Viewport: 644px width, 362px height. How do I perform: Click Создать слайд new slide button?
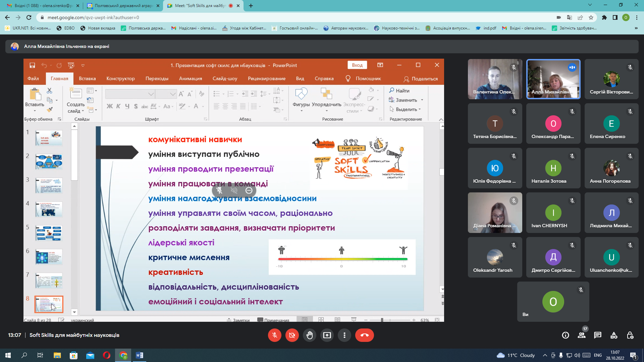tap(75, 100)
